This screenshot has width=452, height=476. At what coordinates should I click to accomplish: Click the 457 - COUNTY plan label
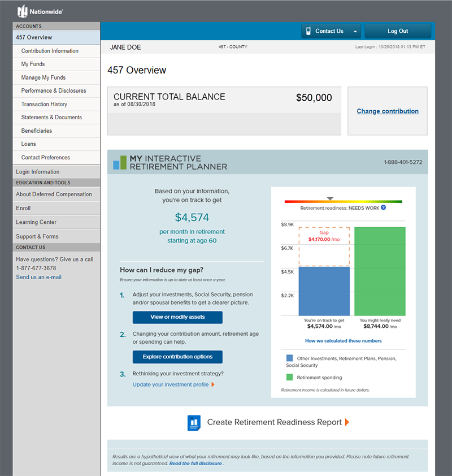pyautogui.click(x=233, y=47)
